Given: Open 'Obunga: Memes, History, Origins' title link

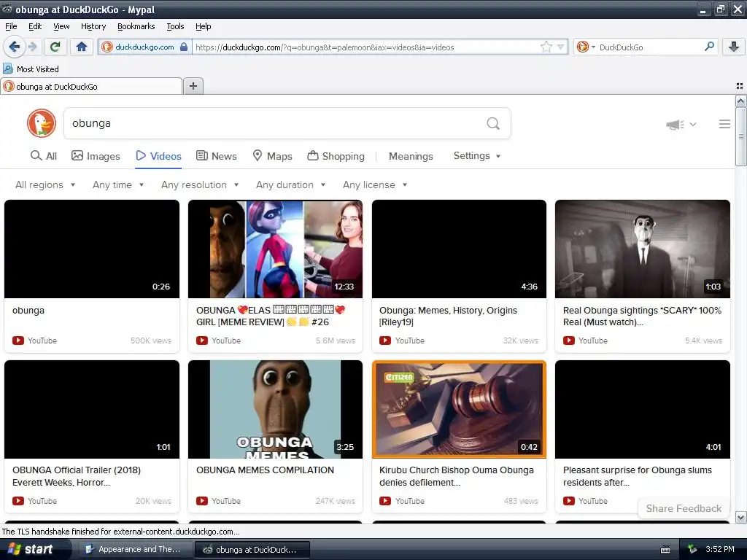Looking at the screenshot, I should [x=448, y=316].
